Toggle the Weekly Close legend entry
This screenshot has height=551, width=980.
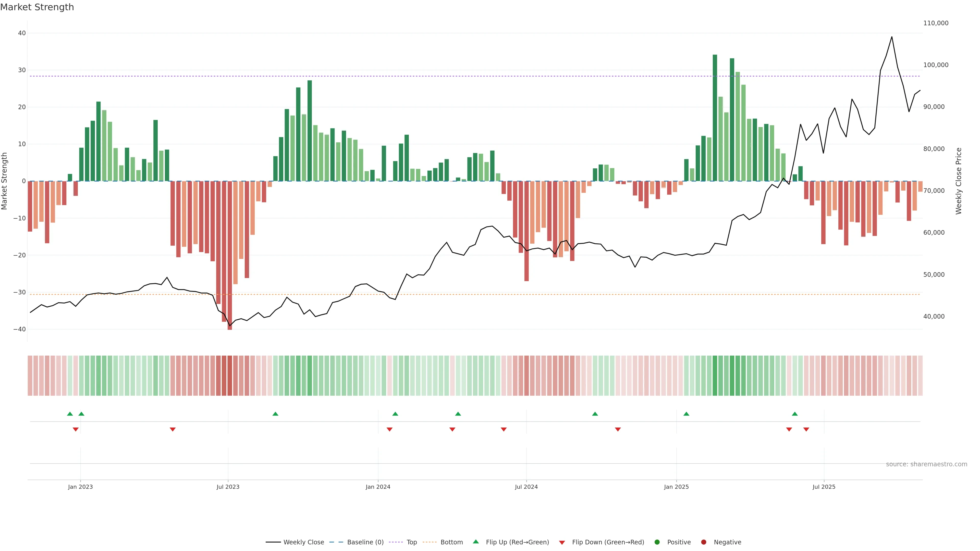coord(303,542)
